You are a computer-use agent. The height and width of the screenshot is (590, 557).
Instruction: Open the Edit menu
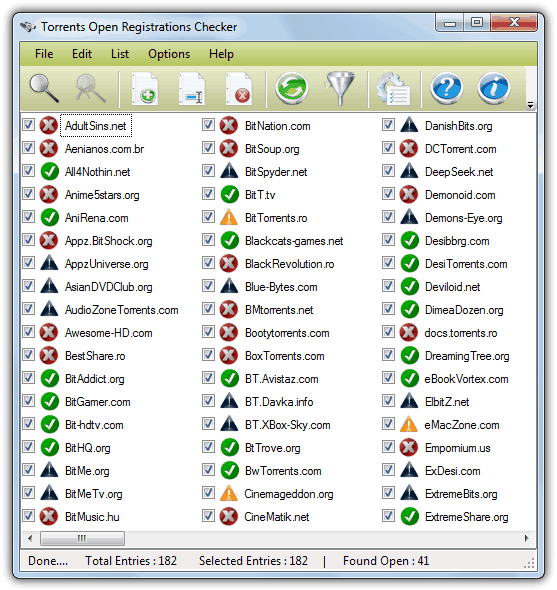(82, 54)
